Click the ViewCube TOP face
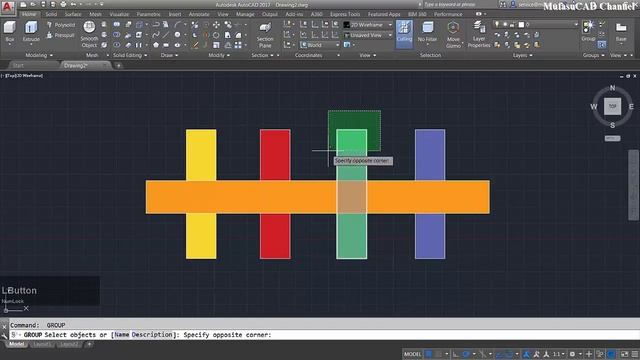This screenshot has height=360, width=640. point(612,106)
